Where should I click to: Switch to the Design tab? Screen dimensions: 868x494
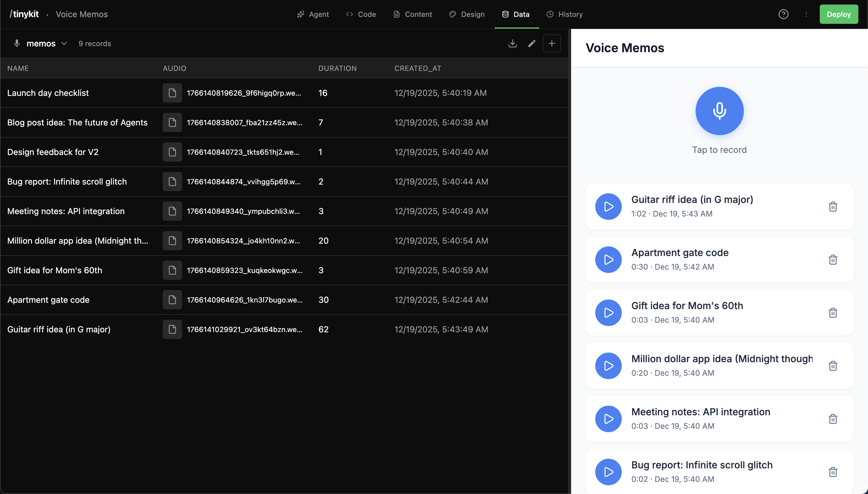[467, 14]
